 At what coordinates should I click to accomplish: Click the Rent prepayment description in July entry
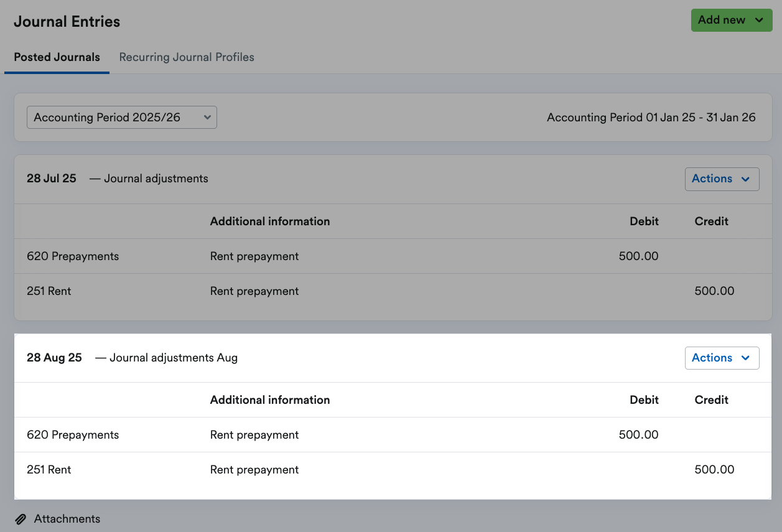pos(254,256)
